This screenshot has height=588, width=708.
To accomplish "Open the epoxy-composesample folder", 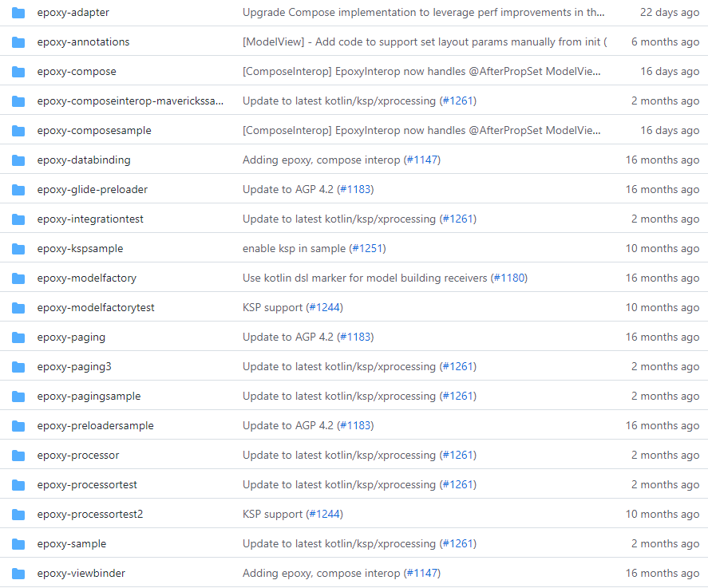I will click(94, 131).
